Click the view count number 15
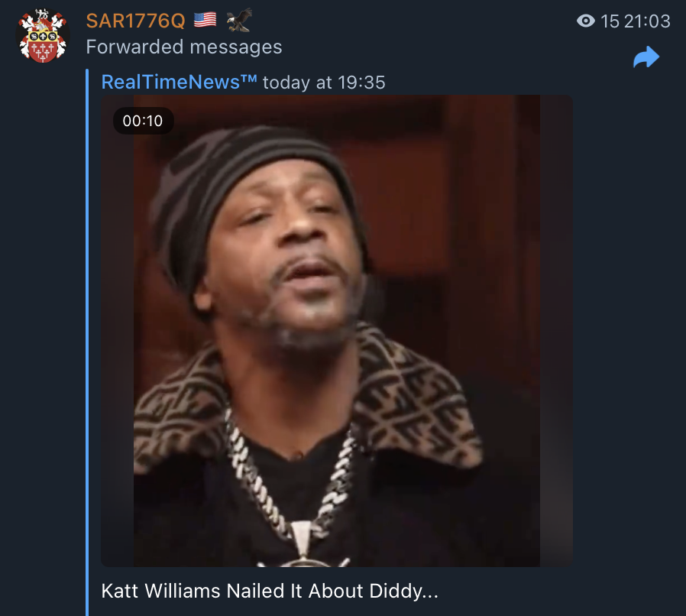686x616 pixels. (x=610, y=21)
